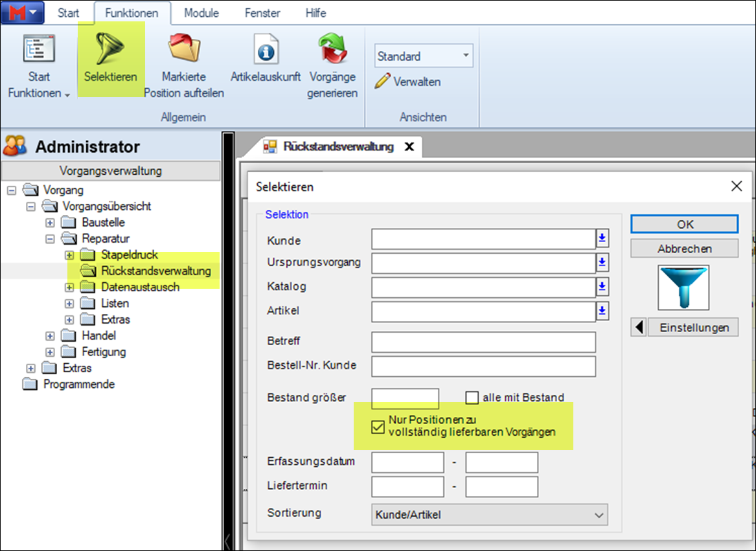This screenshot has height=551, width=756.
Task: Uncheck 'Nur Positionen zu vollständig lieferbaren Vorgängen'
Action: click(378, 426)
